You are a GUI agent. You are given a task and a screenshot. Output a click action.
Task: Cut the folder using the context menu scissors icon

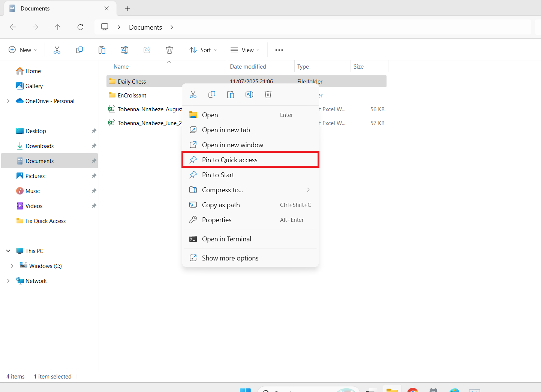pos(193,94)
